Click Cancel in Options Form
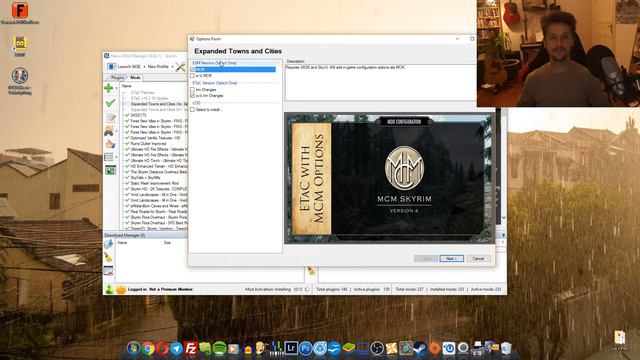Viewport: 640px width, 360px height. 478,259
